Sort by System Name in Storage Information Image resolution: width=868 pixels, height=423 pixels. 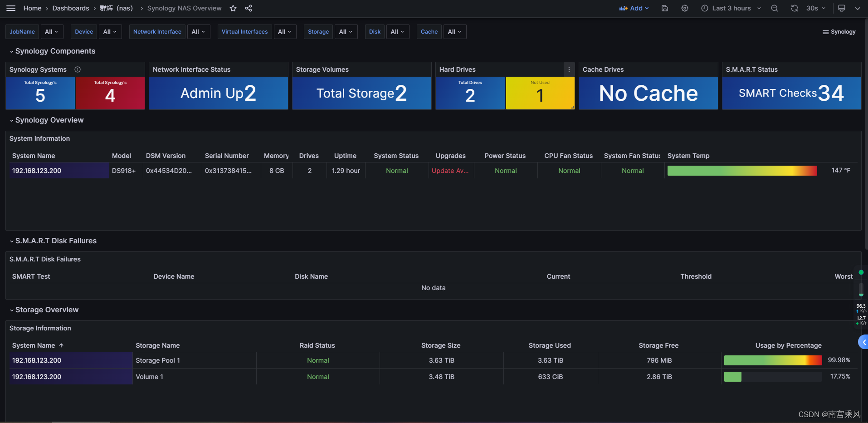tap(34, 345)
